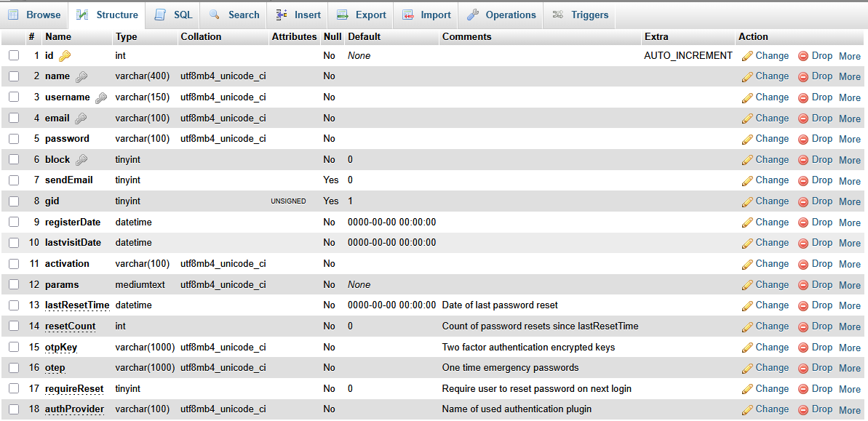Check the box for authProvider column
Viewport: 868px width, 421px height.
(14, 409)
